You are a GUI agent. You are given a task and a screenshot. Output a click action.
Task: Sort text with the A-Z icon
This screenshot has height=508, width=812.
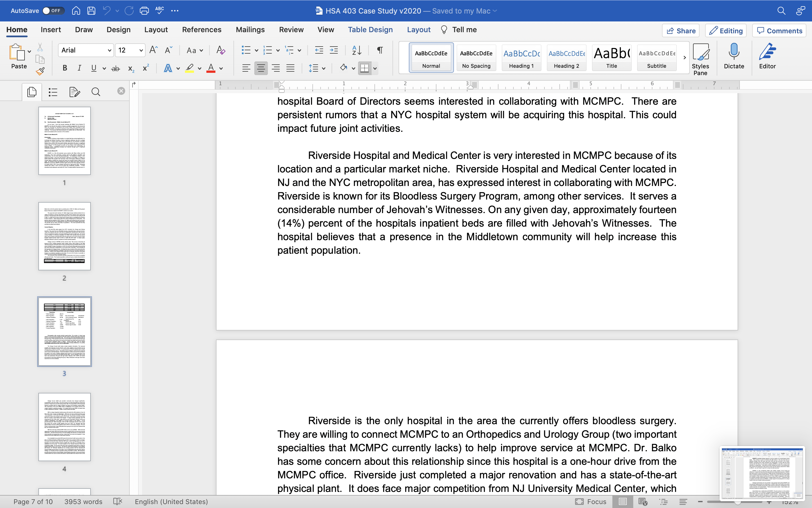click(x=357, y=50)
